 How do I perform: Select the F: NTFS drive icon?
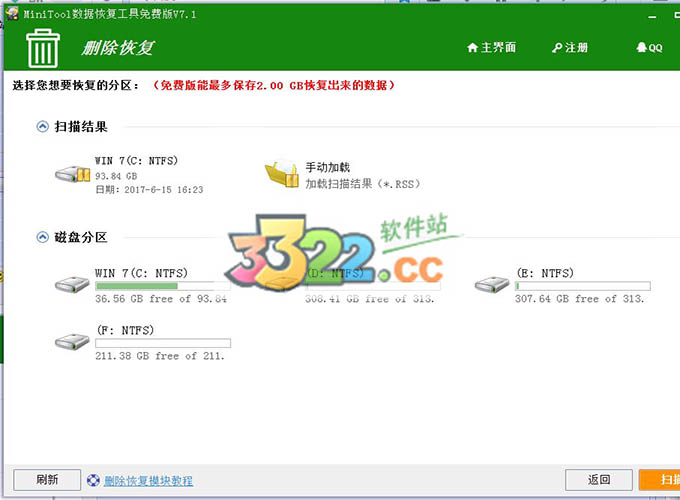click(72, 342)
